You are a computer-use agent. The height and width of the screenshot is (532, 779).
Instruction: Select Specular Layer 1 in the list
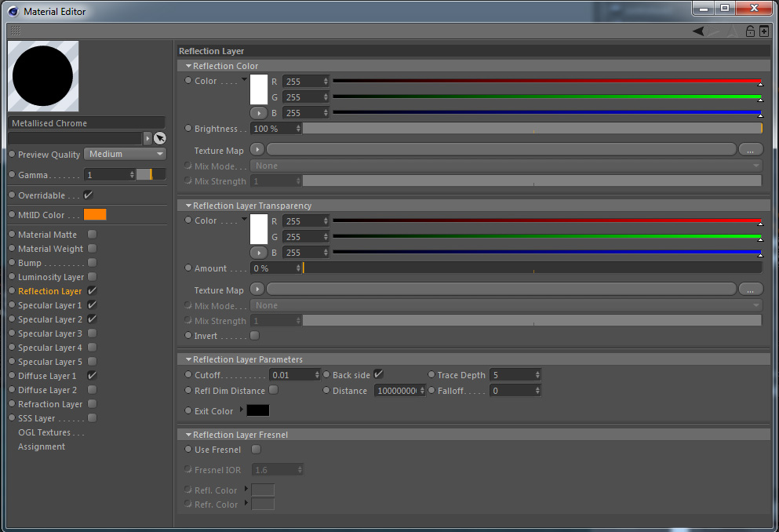click(x=49, y=305)
